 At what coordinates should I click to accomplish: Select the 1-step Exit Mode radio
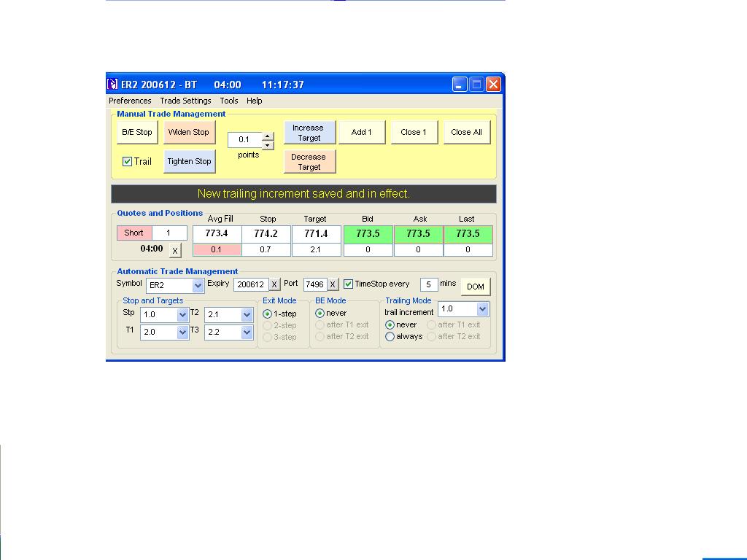point(267,314)
